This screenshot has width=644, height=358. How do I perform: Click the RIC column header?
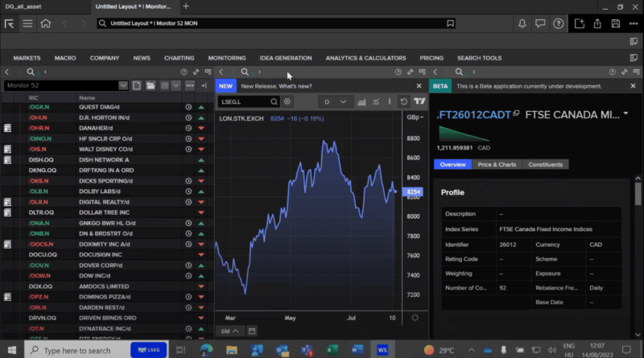[34, 97]
